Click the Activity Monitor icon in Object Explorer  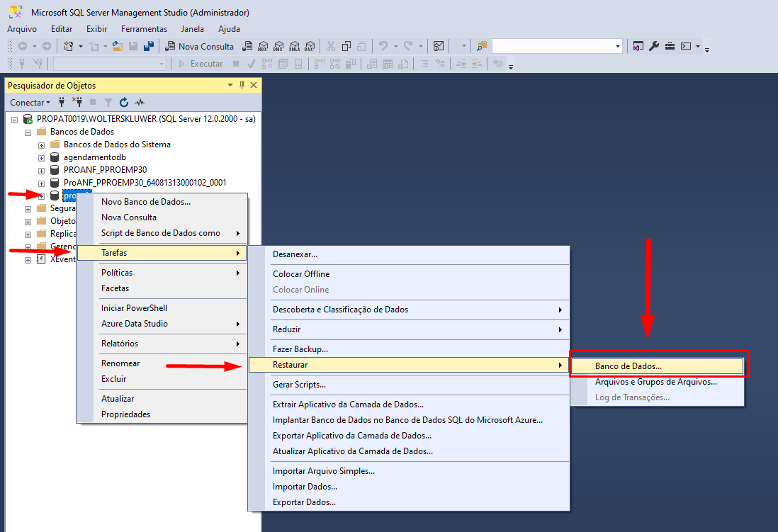140,102
